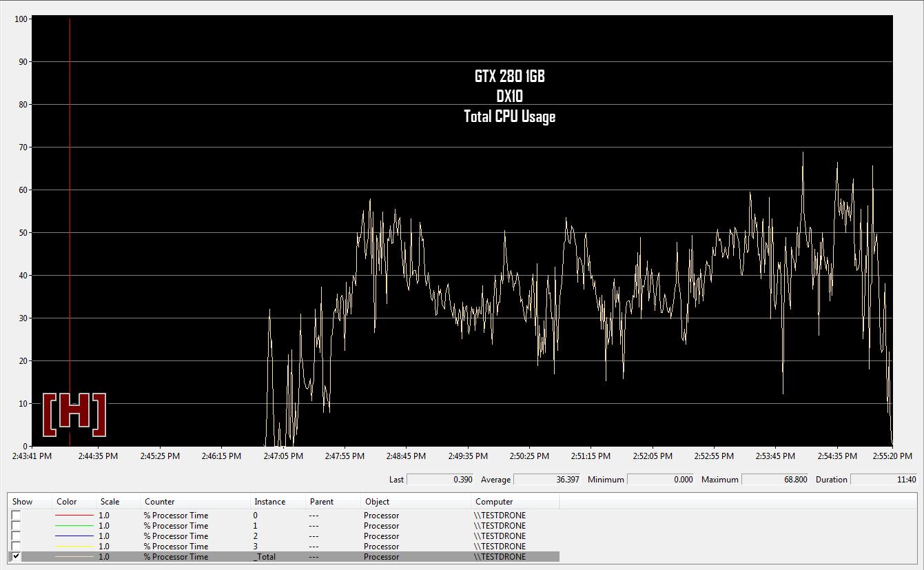Sort by the Show column header

[30, 502]
